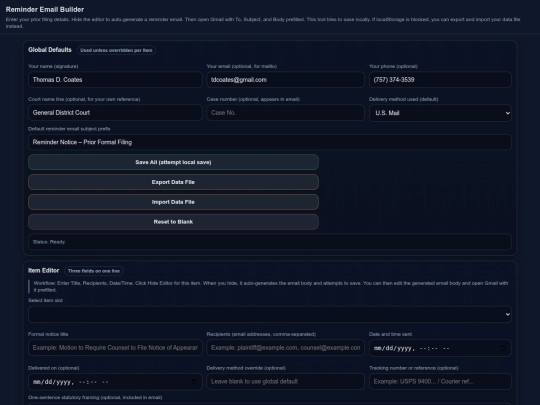Click the Date and time sent field
540x405 pixels.
pos(440,348)
